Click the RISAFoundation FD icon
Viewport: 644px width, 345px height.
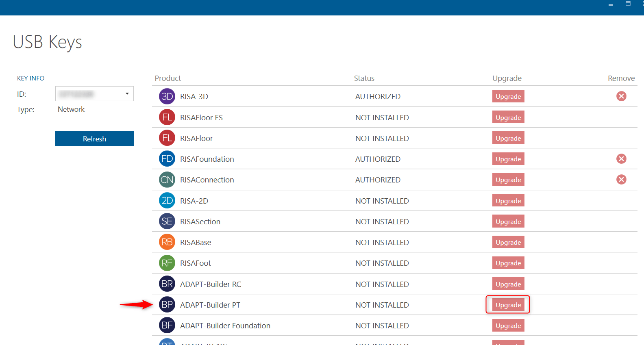[167, 159]
